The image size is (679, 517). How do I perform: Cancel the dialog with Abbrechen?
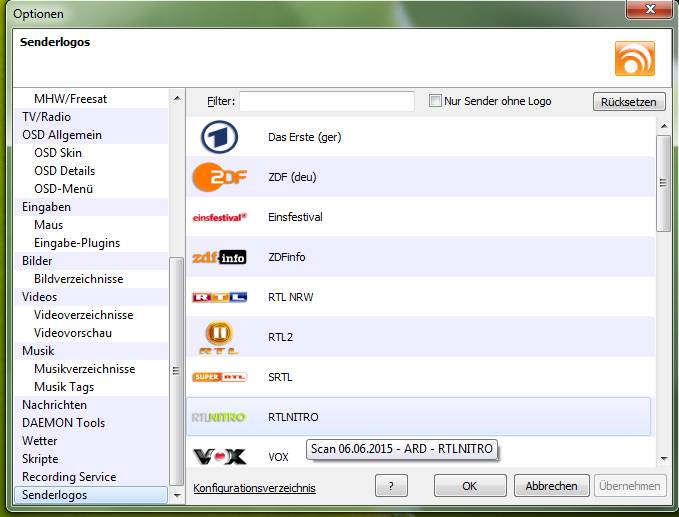click(x=551, y=486)
